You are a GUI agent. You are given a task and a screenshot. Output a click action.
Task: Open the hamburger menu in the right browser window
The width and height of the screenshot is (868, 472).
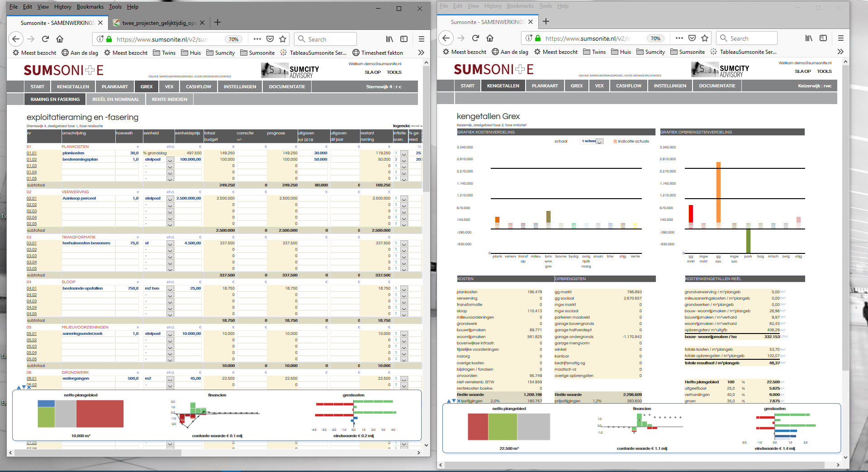841,38
